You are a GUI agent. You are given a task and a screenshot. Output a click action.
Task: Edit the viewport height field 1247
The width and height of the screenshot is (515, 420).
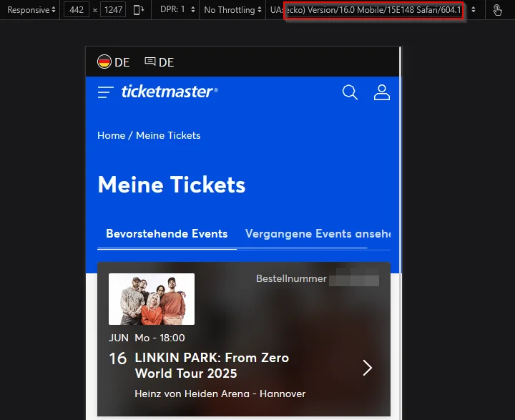tap(113, 10)
